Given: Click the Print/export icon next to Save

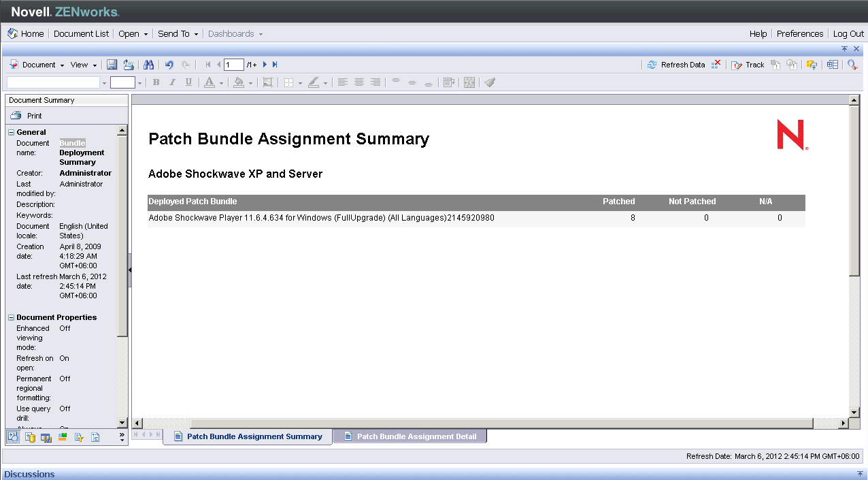Looking at the screenshot, I should (129, 65).
